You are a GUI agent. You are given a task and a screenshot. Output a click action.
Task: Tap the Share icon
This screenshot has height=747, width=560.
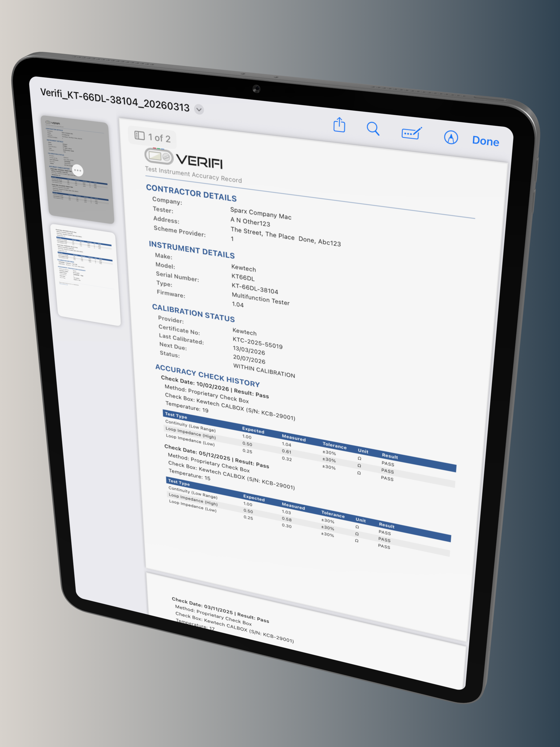[339, 125]
